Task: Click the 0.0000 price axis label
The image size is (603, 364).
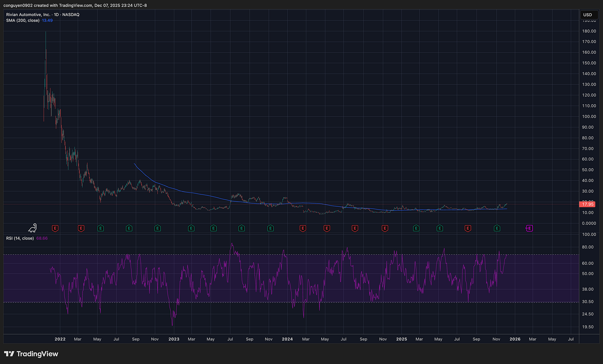Action: click(590, 223)
